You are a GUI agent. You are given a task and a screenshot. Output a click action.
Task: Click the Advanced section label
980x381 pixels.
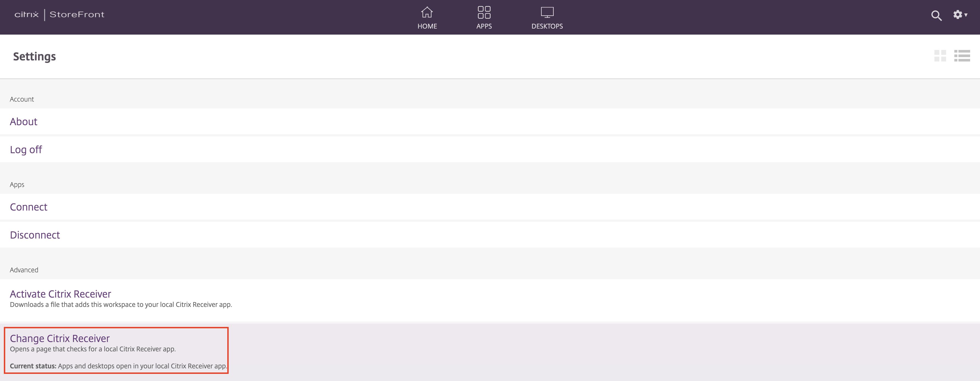pos(24,270)
